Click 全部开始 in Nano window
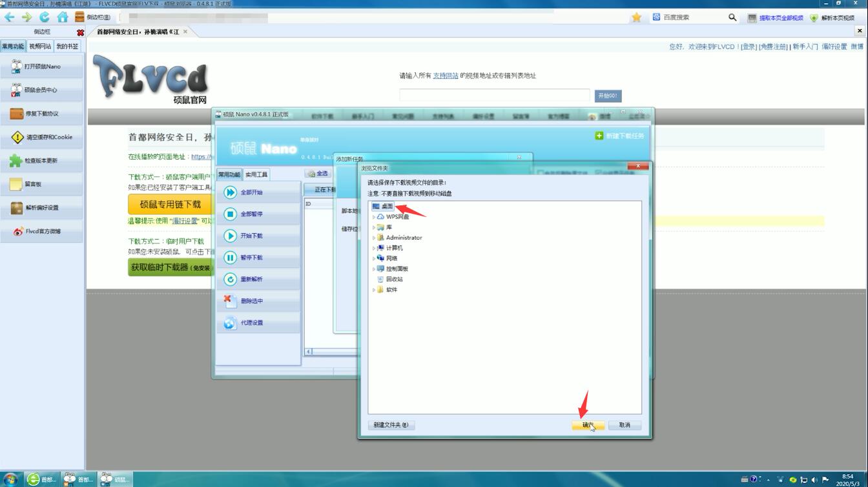This screenshot has height=487, width=868. (258, 192)
